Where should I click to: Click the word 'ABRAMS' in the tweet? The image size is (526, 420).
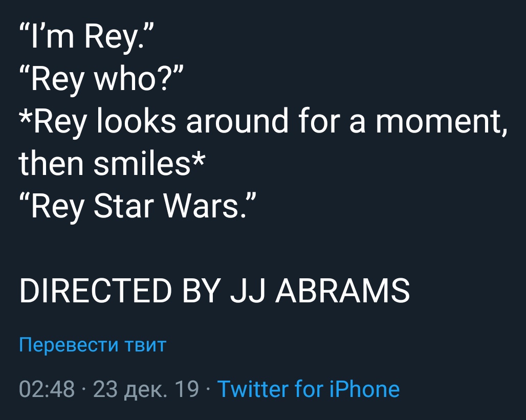point(342,291)
